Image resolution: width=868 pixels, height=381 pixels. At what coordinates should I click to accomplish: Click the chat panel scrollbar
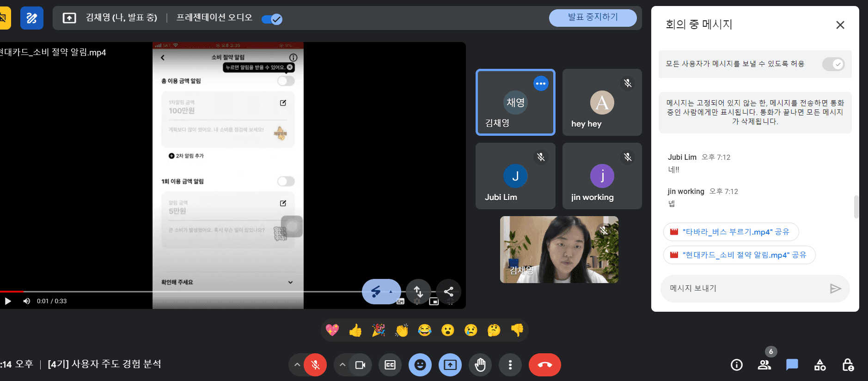coord(856,206)
